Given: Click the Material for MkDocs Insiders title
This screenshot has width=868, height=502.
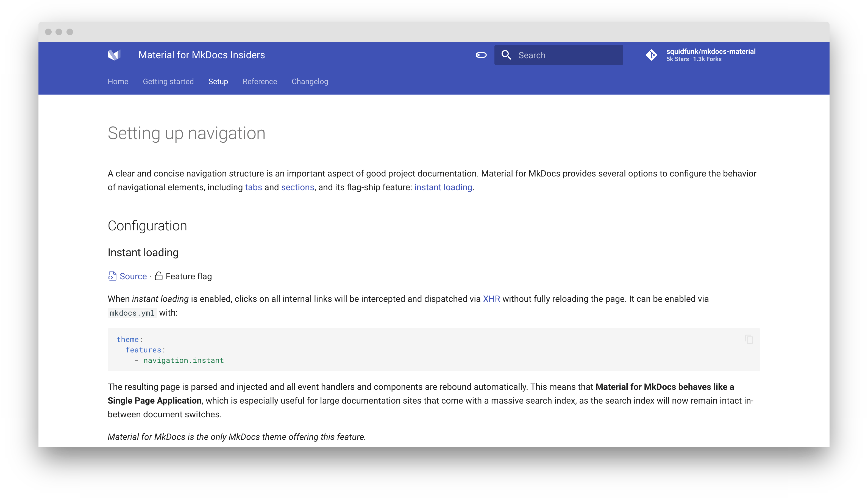Looking at the screenshot, I should point(202,55).
